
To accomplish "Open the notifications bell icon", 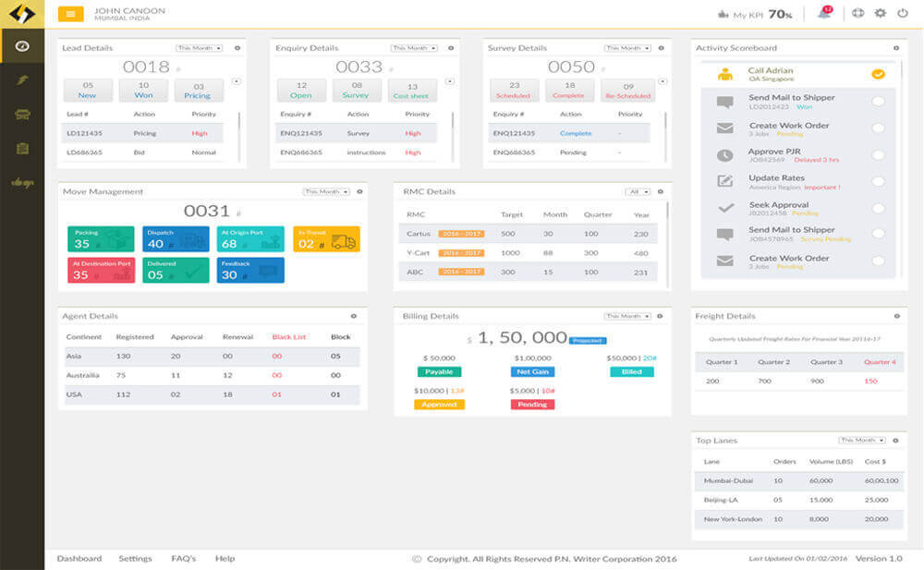I will (x=824, y=13).
